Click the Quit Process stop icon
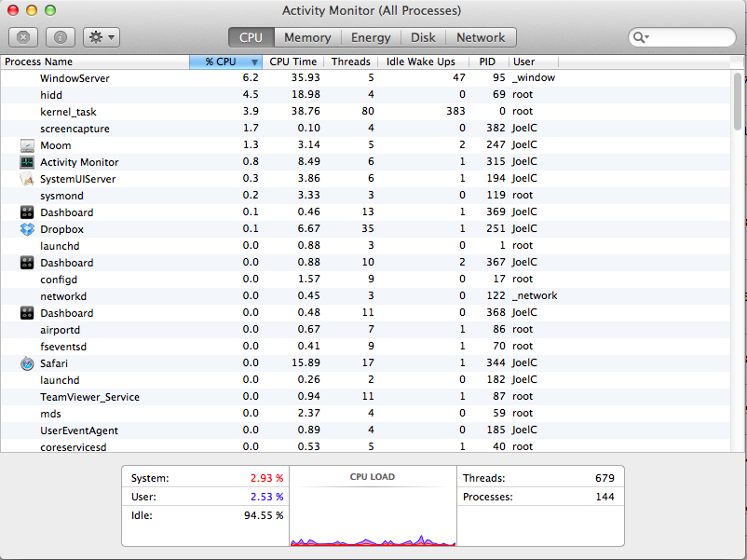The image size is (747, 560). [x=23, y=37]
